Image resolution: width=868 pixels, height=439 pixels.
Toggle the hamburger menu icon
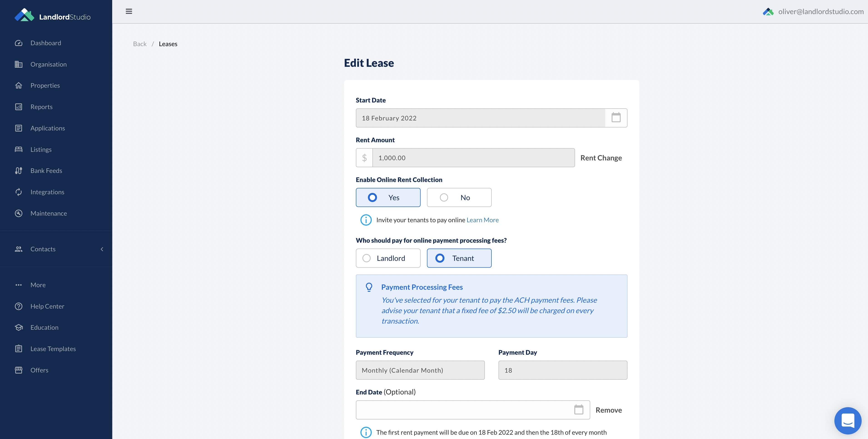point(129,11)
